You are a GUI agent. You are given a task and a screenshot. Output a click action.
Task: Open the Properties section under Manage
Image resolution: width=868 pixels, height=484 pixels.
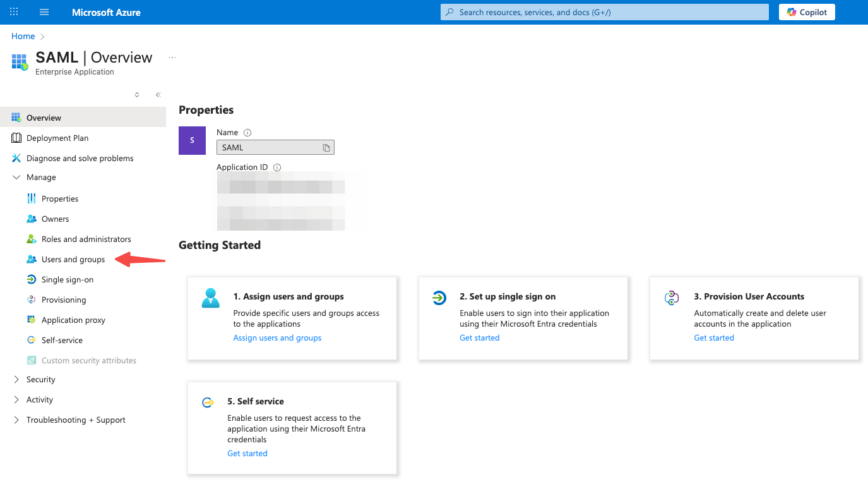[x=59, y=198]
